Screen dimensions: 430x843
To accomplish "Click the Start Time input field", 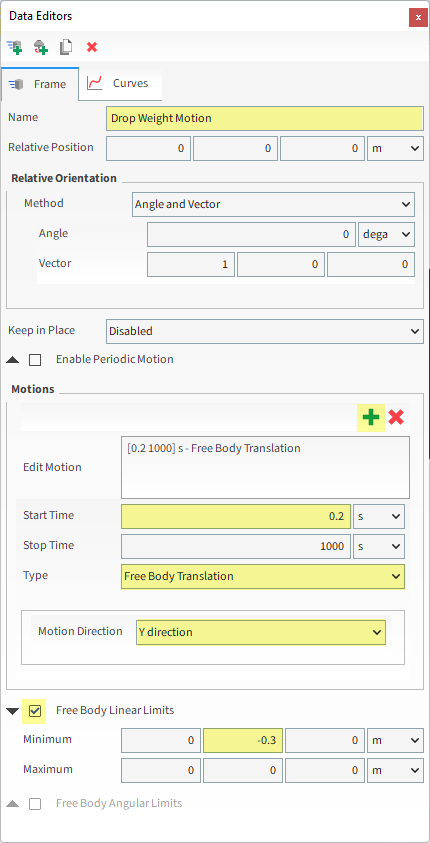I will [x=236, y=517].
